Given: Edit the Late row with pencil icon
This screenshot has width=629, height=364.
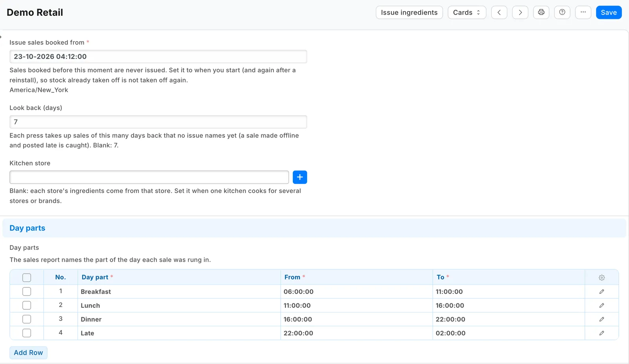Looking at the screenshot, I should 602,333.
